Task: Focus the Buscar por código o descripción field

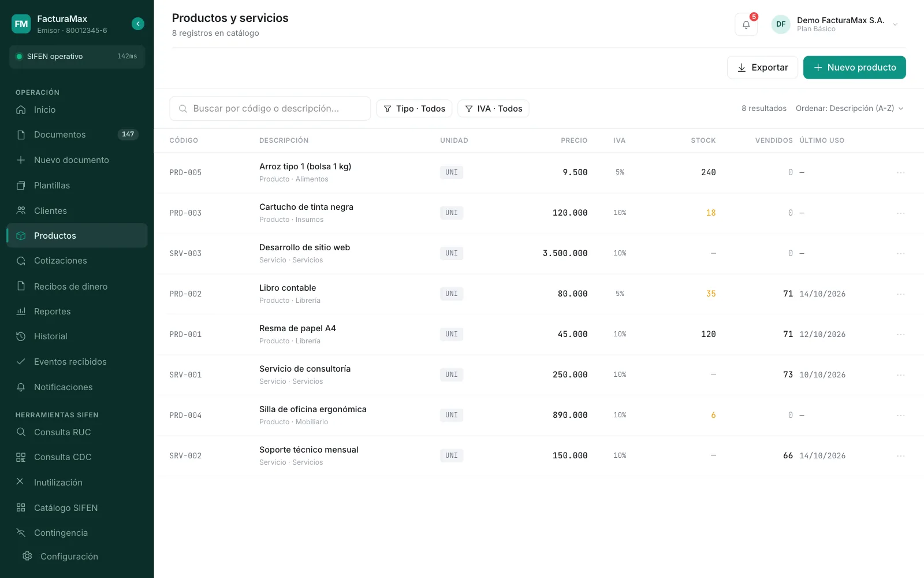Action: pyautogui.click(x=270, y=109)
